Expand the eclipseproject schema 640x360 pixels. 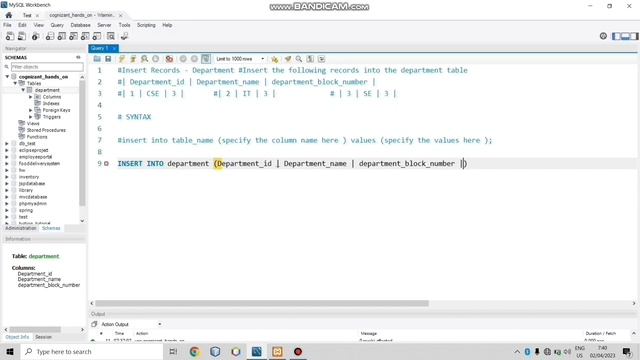click(7, 150)
